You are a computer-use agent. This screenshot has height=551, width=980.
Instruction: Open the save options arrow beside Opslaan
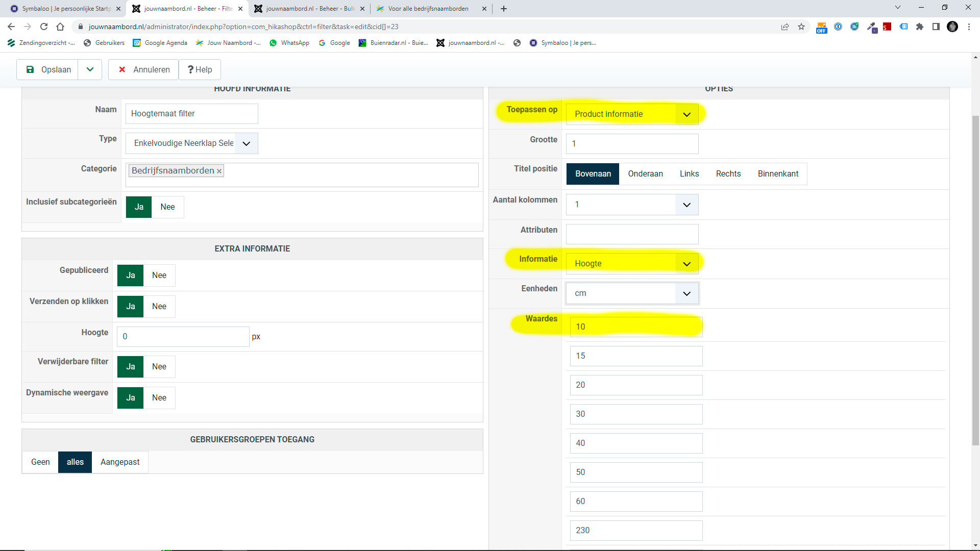click(x=90, y=70)
